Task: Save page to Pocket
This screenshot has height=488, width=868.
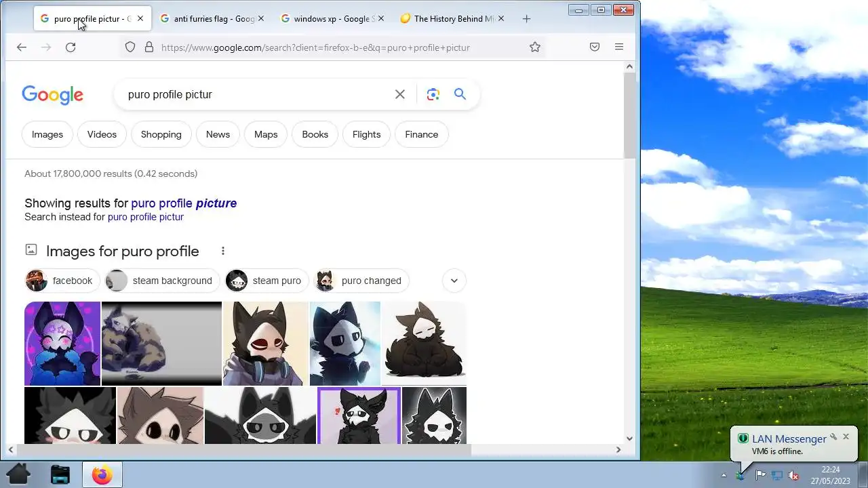Action: pos(594,47)
